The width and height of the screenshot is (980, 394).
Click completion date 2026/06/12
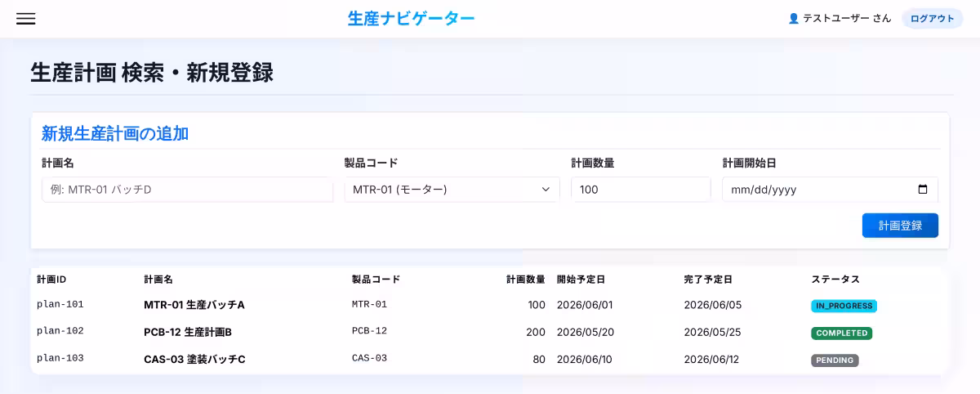tap(712, 359)
